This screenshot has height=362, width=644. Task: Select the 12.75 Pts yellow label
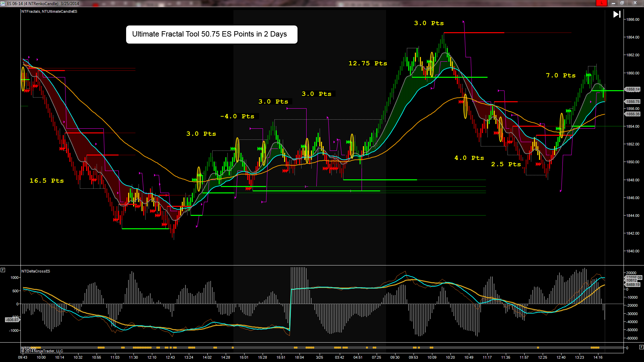(368, 63)
